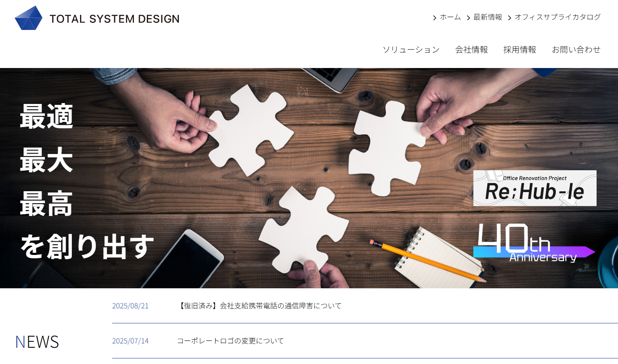The width and height of the screenshot is (618, 364).
Task: Open the オフィスサプライカタログ link
Action: [558, 17]
